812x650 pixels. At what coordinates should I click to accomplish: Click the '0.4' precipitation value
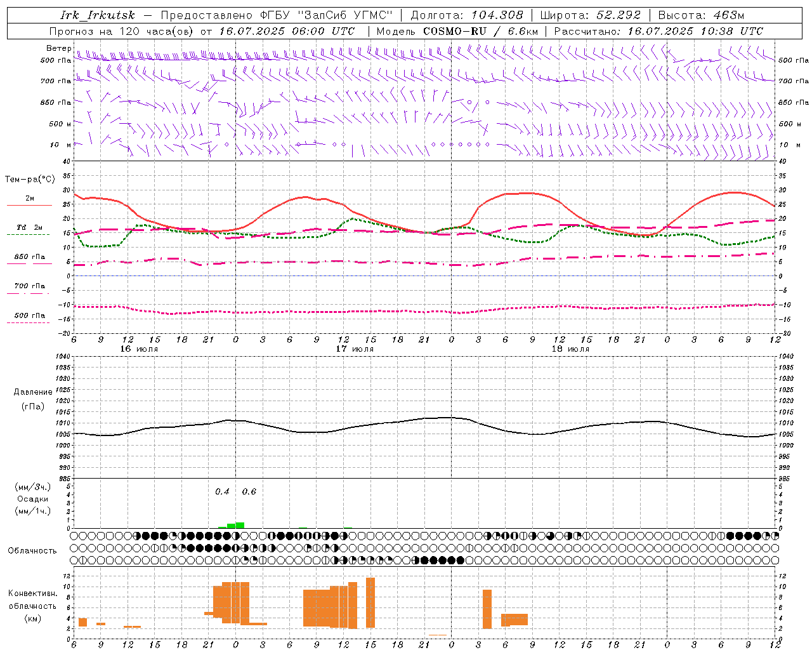[222, 492]
